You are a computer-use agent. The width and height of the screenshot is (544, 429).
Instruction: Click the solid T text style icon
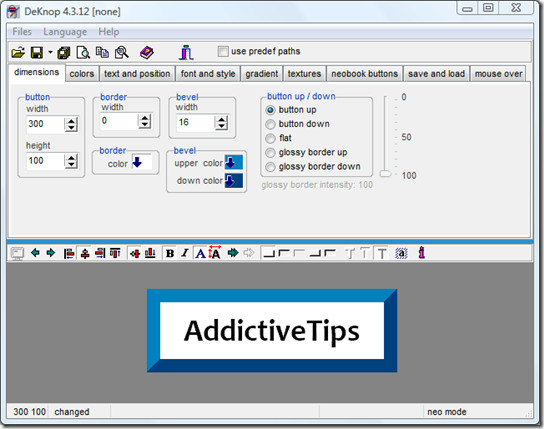[x=382, y=254]
